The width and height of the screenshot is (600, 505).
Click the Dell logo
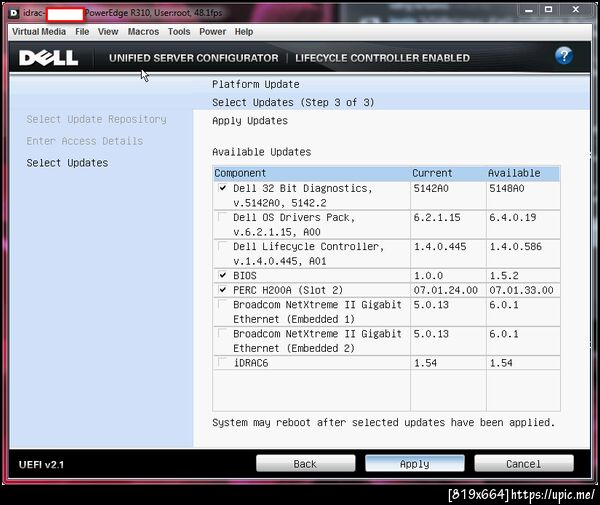coord(49,58)
